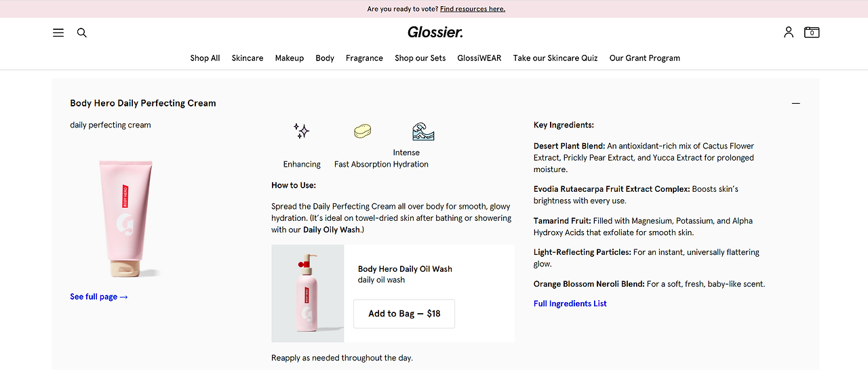The width and height of the screenshot is (868, 370).
Task: Click Add to Bag — $18 button
Action: (x=404, y=314)
